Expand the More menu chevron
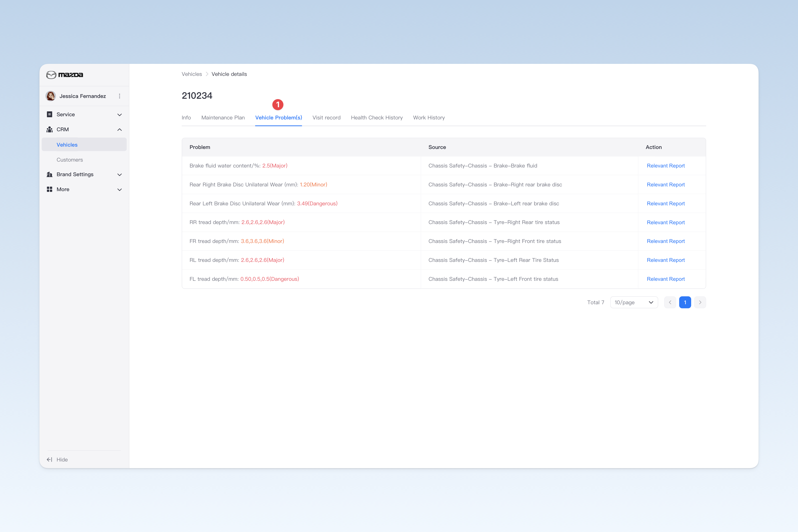Viewport: 798px width, 532px height. pyautogui.click(x=119, y=190)
